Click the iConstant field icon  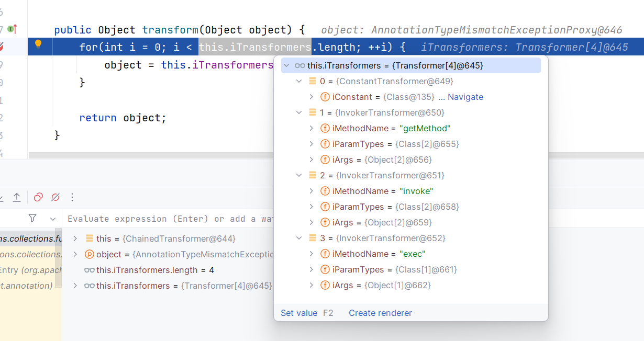325,97
